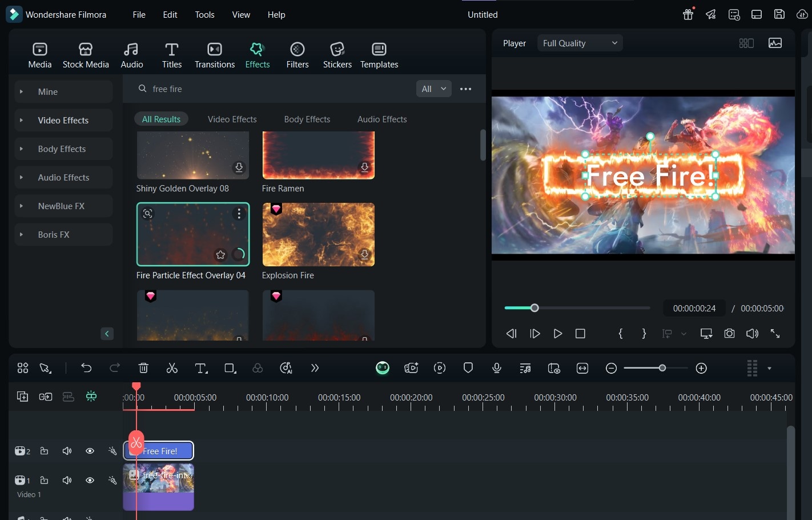Image resolution: width=812 pixels, height=520 pixels.
Task: Open the Media panel
Action: coord(40,55)
